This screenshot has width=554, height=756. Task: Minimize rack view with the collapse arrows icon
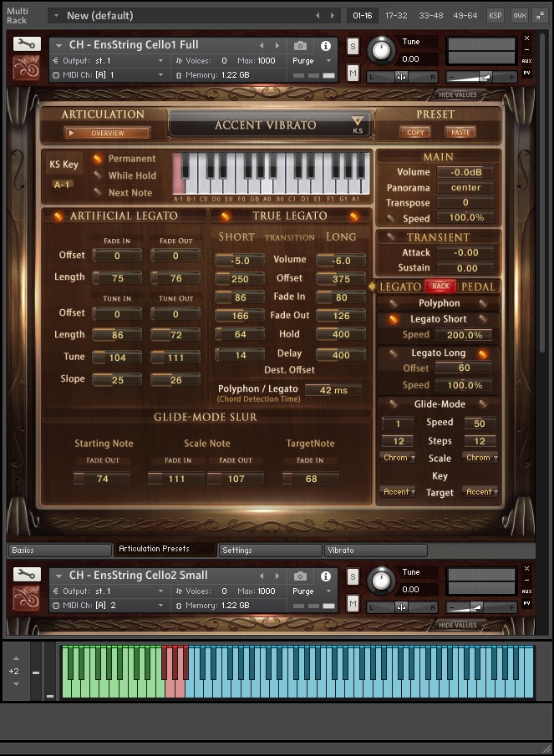point(540,15)
